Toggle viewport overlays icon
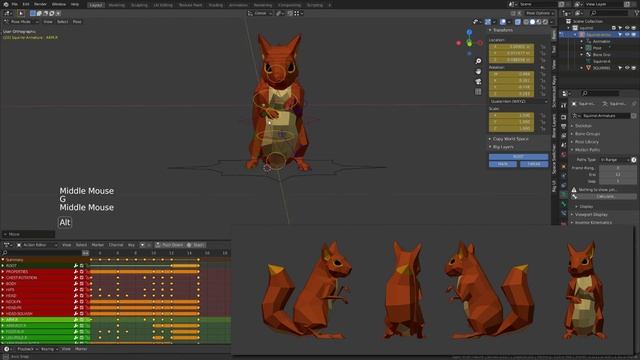This screenshot has height=360, width=640. [x=503, y=22]
